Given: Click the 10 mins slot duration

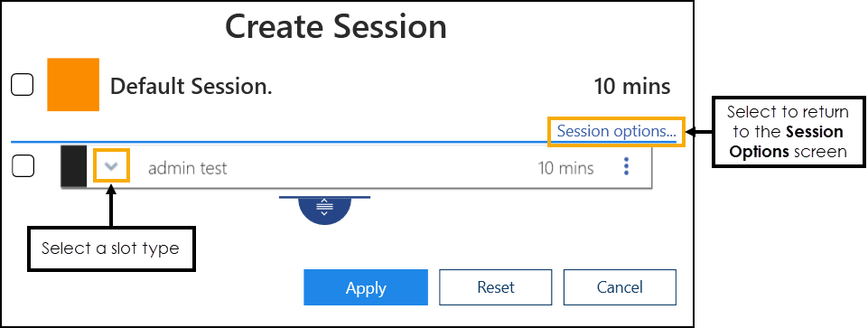Looking at the screenshot, I should (x=565, y=168).
